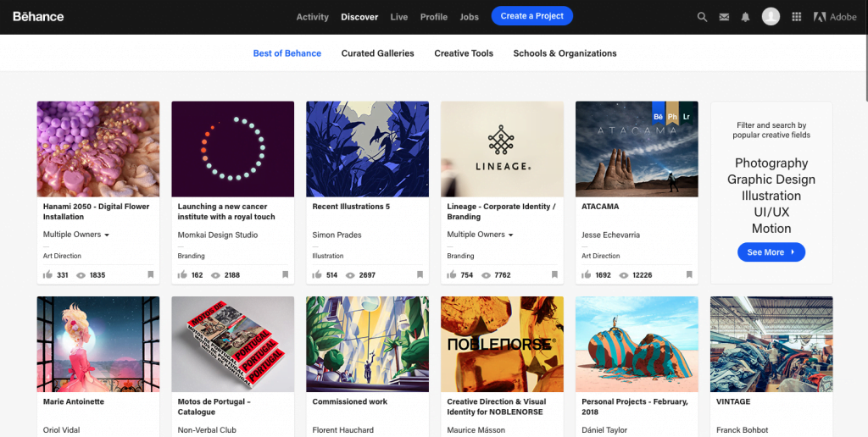The image size is (868, 437).
Task: Switch to Best of Behance tab
Action: click(x=287, y=53)
